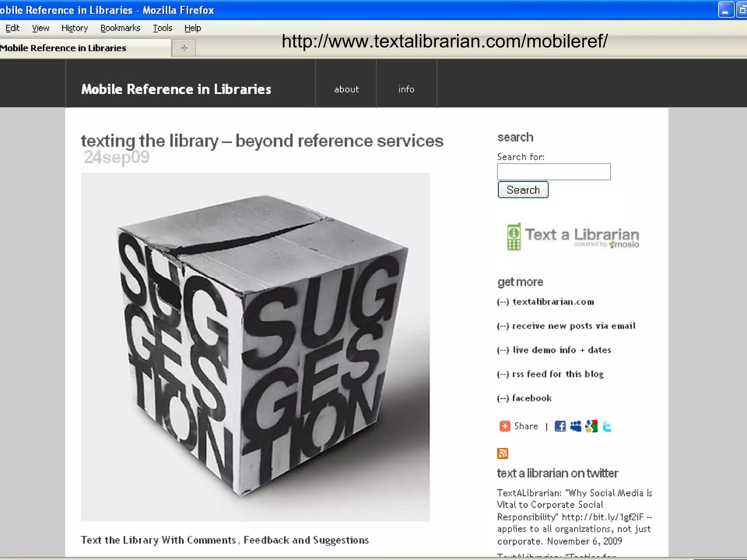Open the Tools menu
The height and width of the screenshot is (560, 747).
pyautogui.click(x=162, y=28)
